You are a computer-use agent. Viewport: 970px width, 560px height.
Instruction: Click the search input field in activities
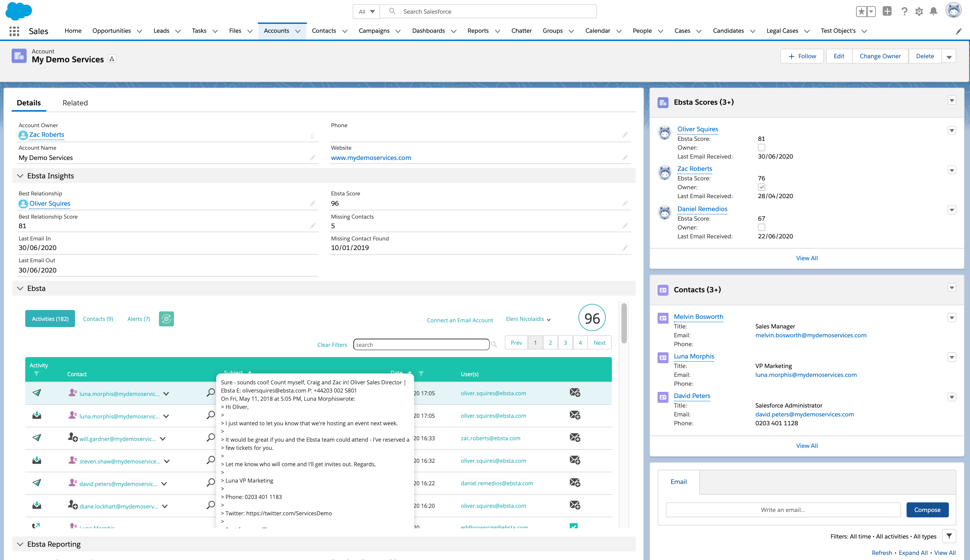pos(422,344)
